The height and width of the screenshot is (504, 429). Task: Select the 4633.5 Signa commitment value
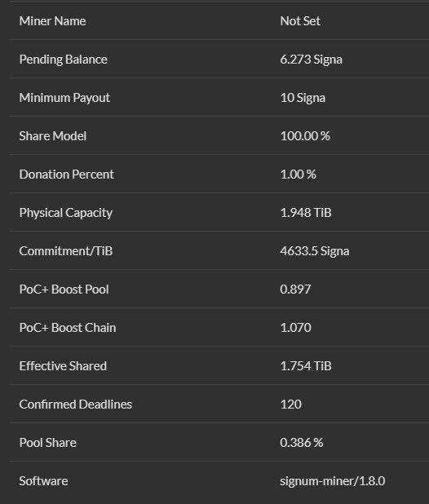coord(315,251)
